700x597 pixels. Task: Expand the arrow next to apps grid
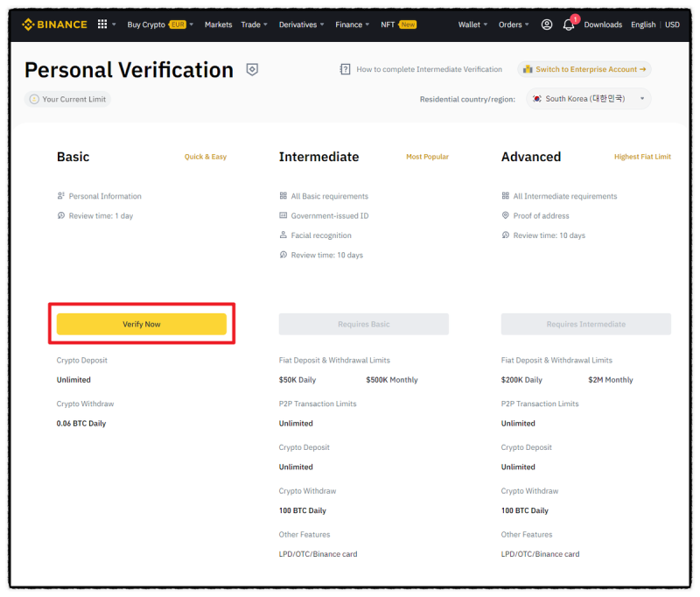click(114, 25)
